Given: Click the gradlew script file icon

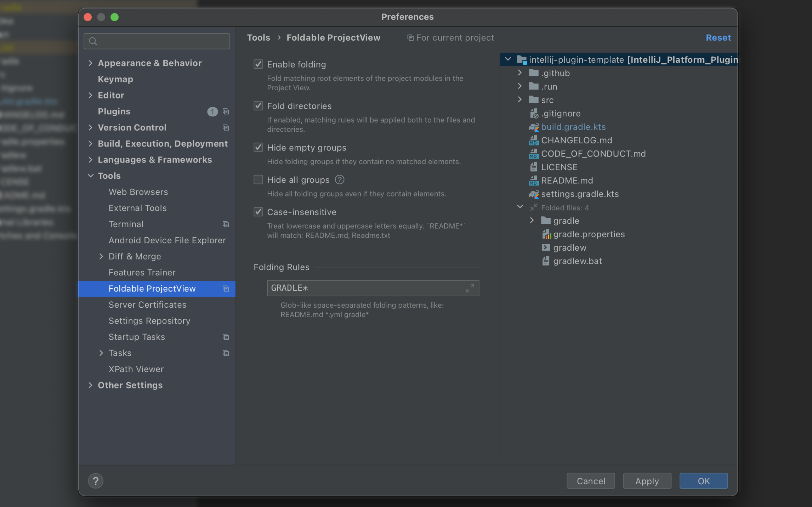Looking at the screenshot, I should point(544,247).
